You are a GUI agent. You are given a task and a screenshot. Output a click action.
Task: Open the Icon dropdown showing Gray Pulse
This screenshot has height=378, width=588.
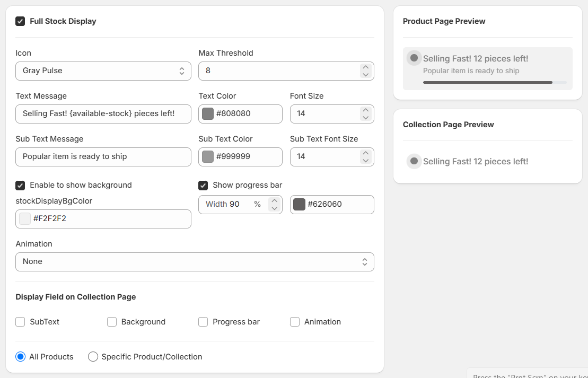(x=103, y=71)
